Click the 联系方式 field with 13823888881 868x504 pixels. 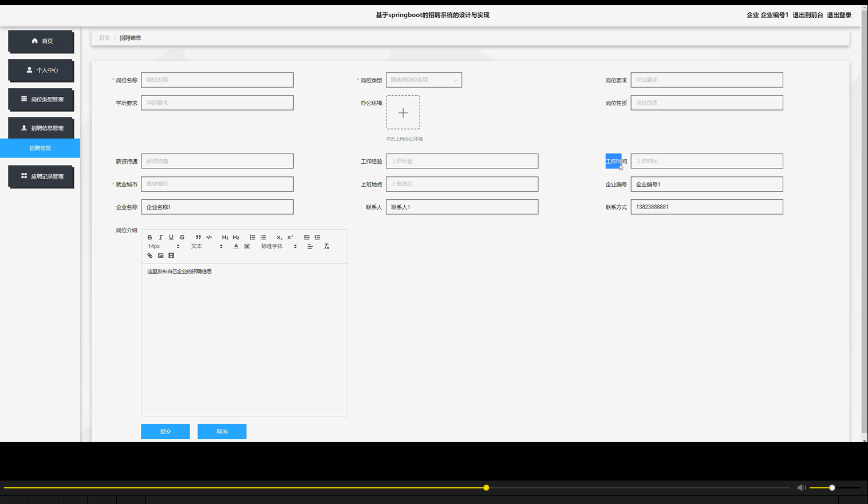(707, 207)
